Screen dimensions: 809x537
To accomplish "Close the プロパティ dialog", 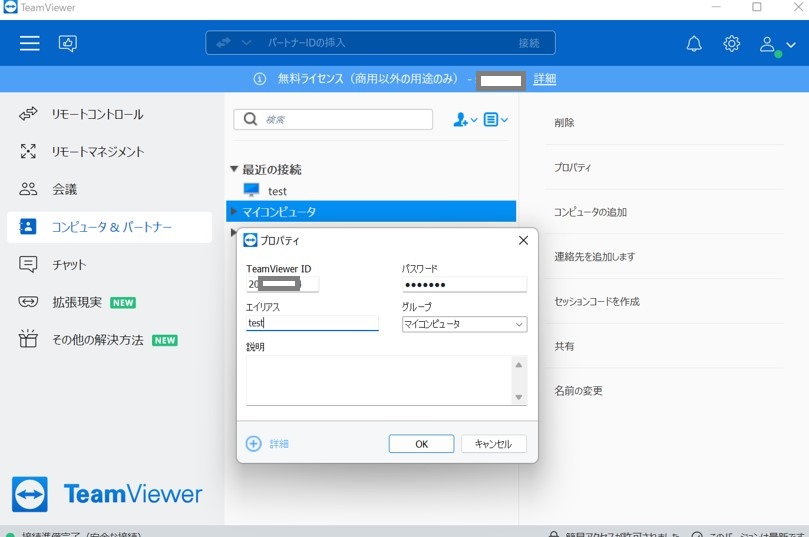I will point(523,240).
